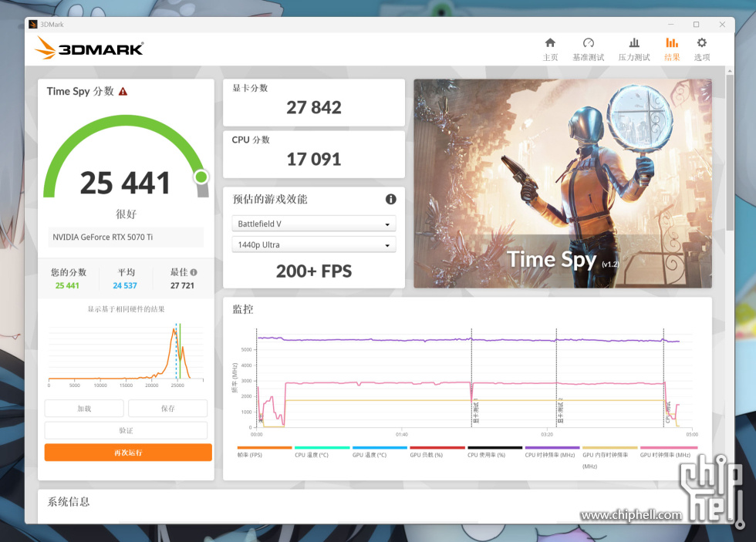Click the best score 27 721
Image resolution: width=756 pixels, height=542 pixels.
click(x=182, y=286)
